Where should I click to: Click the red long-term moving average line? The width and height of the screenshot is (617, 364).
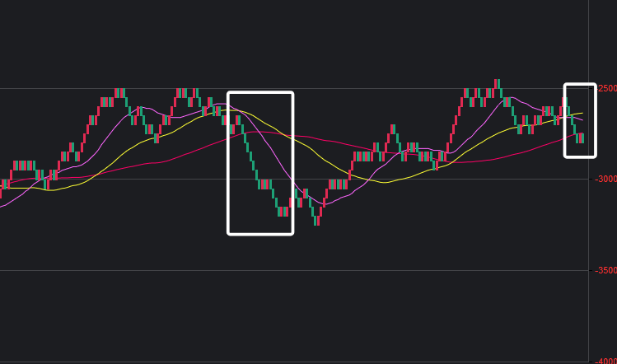point(165,161)
